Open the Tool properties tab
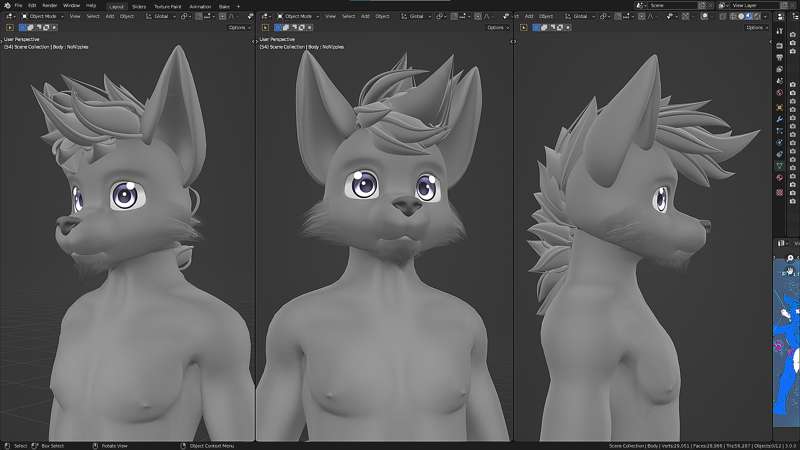The width and height of the screenshot is (800, 450). (780, 31)
